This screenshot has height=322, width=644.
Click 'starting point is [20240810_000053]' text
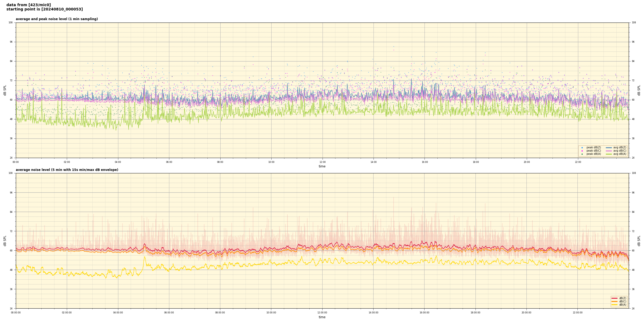45,9
